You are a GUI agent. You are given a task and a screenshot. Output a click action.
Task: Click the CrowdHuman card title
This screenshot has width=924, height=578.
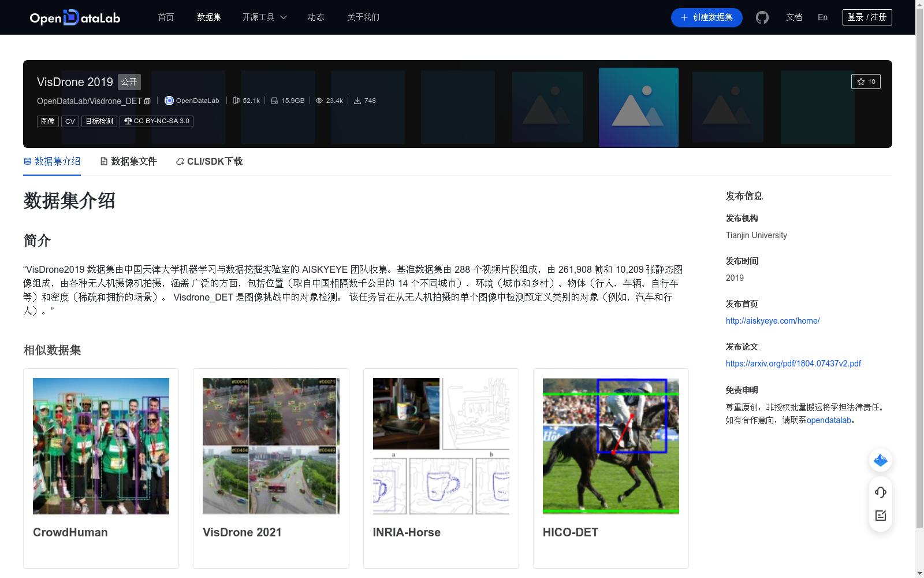(x=70, y=532)
